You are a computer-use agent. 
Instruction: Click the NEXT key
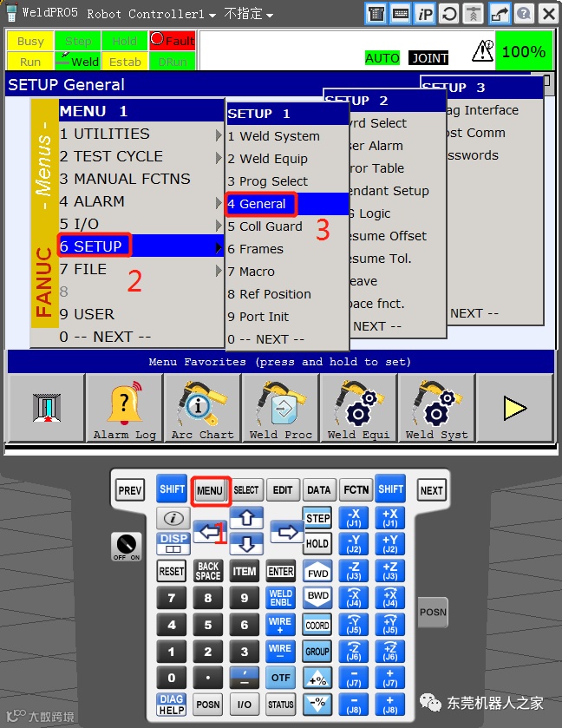click(x=432, y=491)
